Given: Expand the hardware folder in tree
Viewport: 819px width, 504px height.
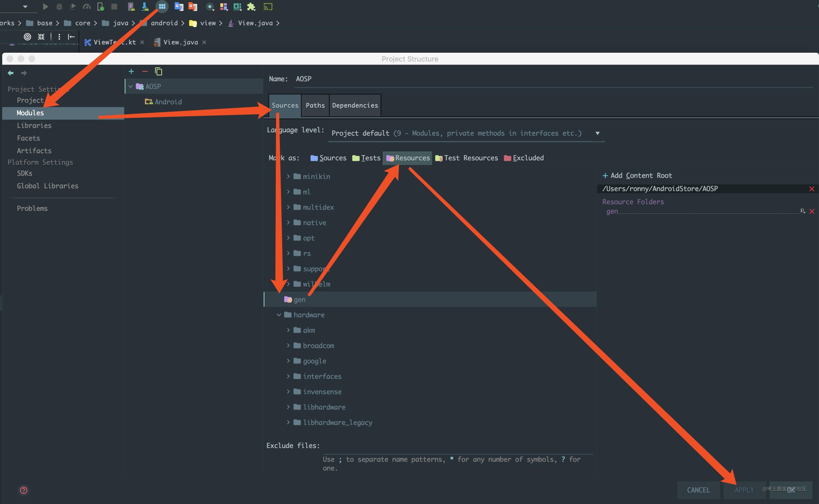Looking at the screenshot, I should 280,315.
